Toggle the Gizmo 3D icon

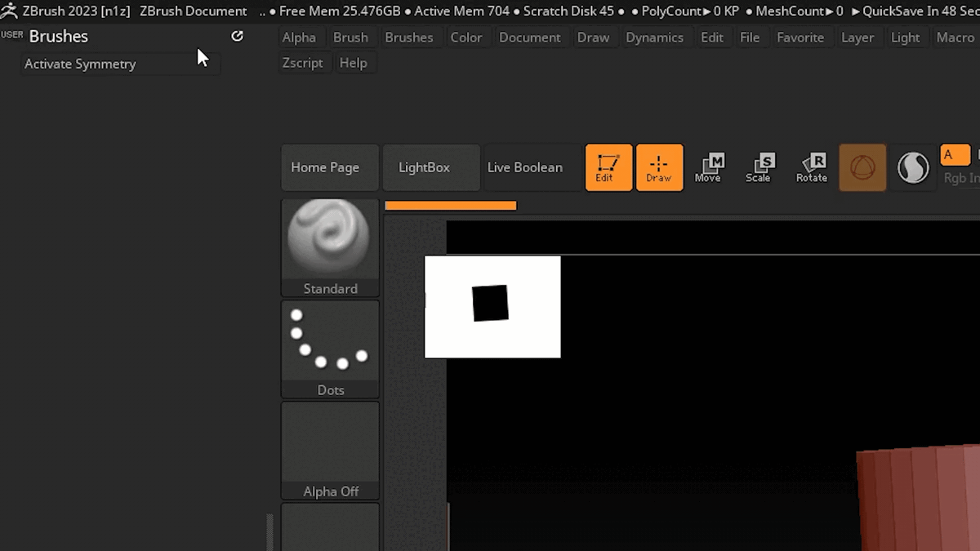[x=862, y=167]
